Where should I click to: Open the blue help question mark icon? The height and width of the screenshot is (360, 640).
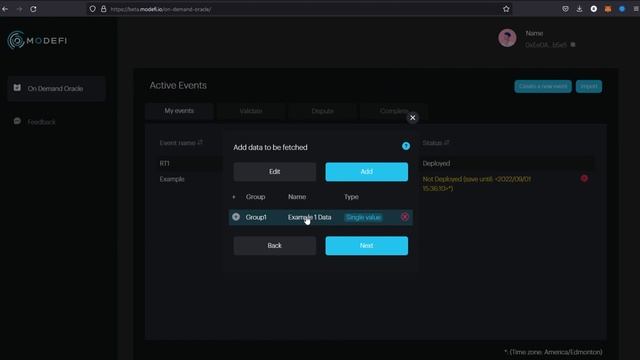[406, 146]
